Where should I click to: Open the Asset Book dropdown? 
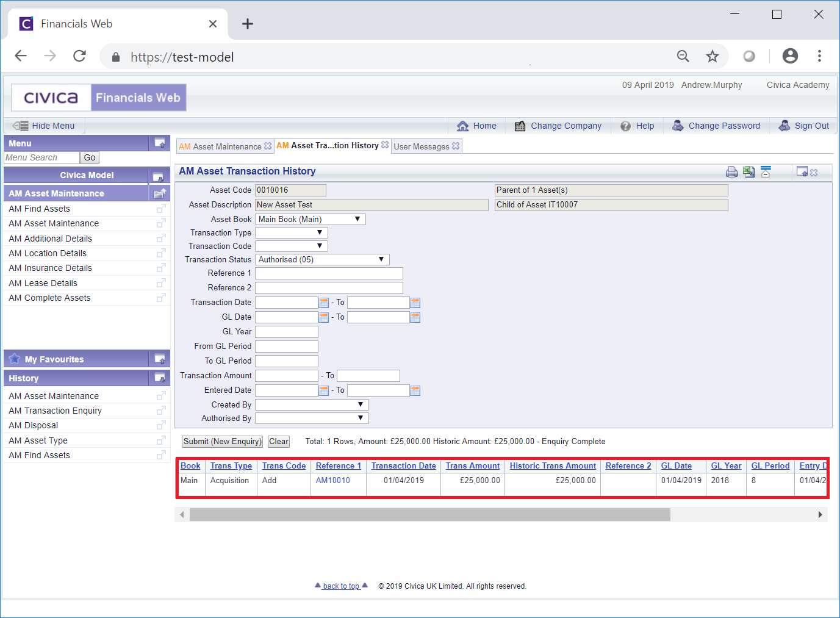[311, 219]
